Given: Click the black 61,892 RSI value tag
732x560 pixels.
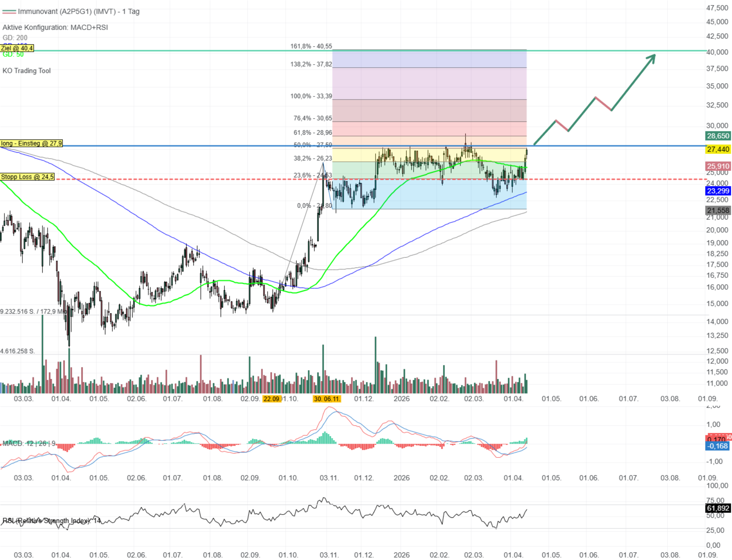Looking at the screenshot, I should [x=718, y=508].
